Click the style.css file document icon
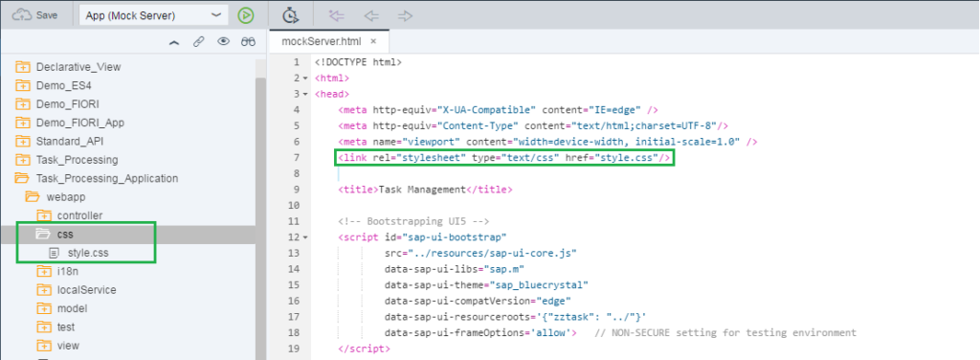The width and height of the screenshot is (980, 360). [55, 253]
